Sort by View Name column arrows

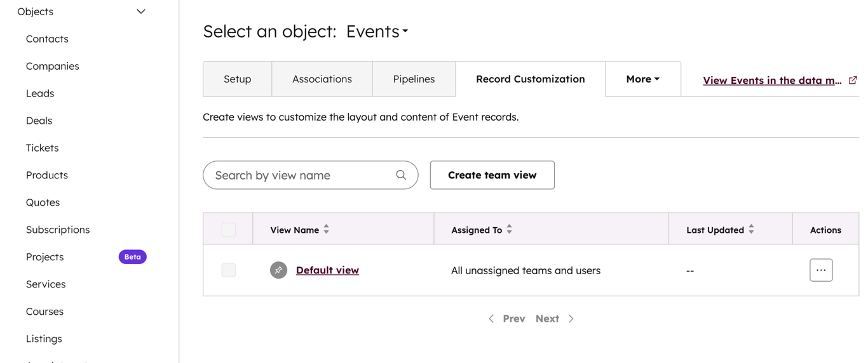327,230
